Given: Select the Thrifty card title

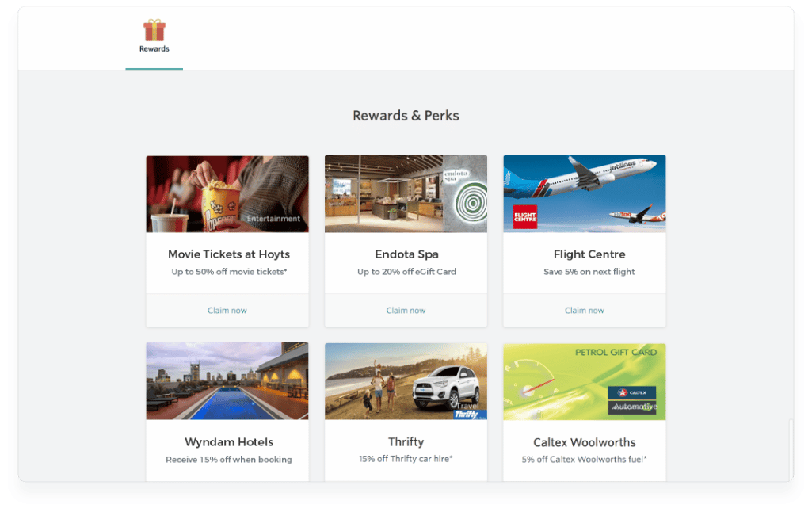Looking at the screenshot, I should pos(406,442).
